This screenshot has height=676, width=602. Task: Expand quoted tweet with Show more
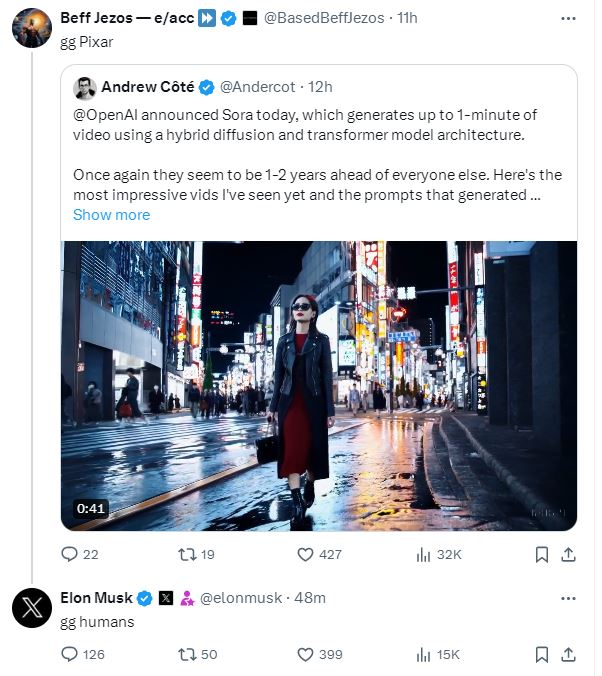tap(111, 215)
